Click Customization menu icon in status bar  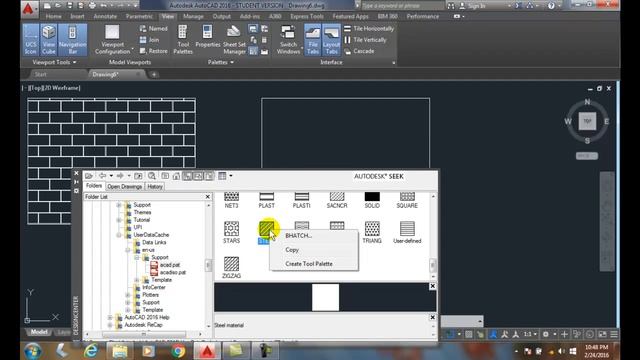point(613,334)
